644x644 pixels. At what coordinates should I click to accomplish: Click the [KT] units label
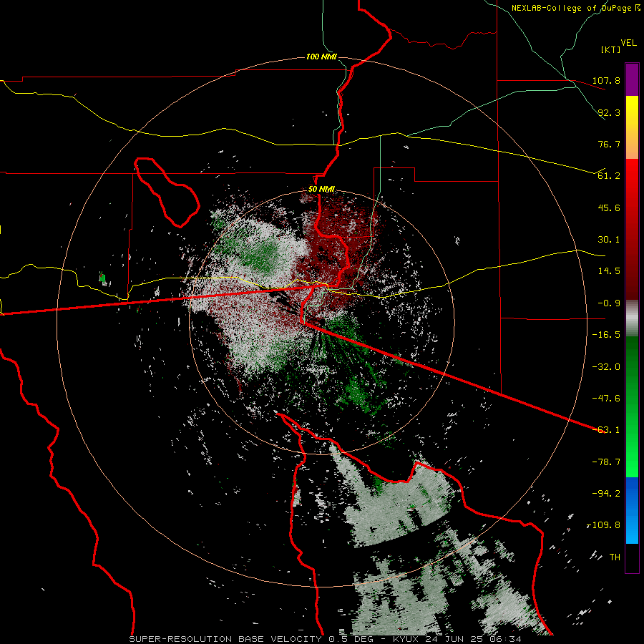(611, 49)
